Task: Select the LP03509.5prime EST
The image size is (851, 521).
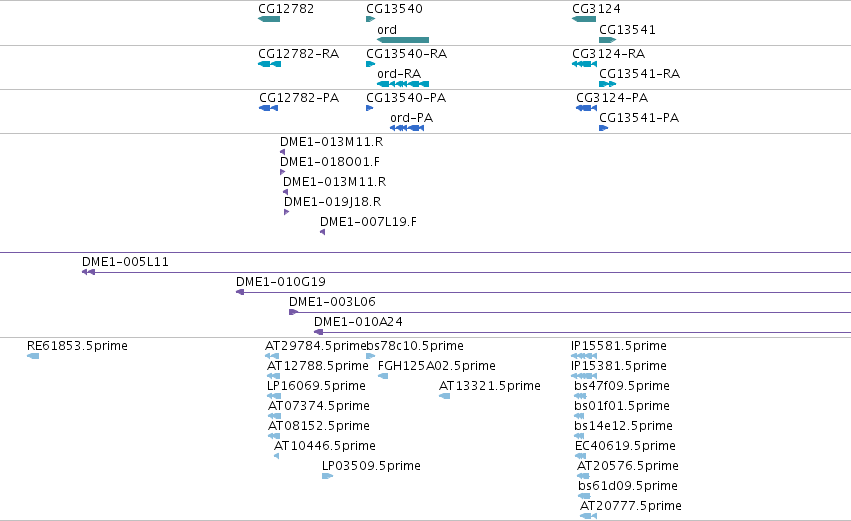Action: (327, 476)
